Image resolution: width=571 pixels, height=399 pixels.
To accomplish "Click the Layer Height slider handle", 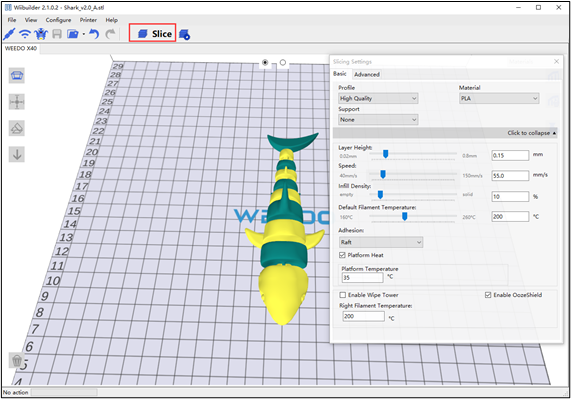I will click(386, 154).
